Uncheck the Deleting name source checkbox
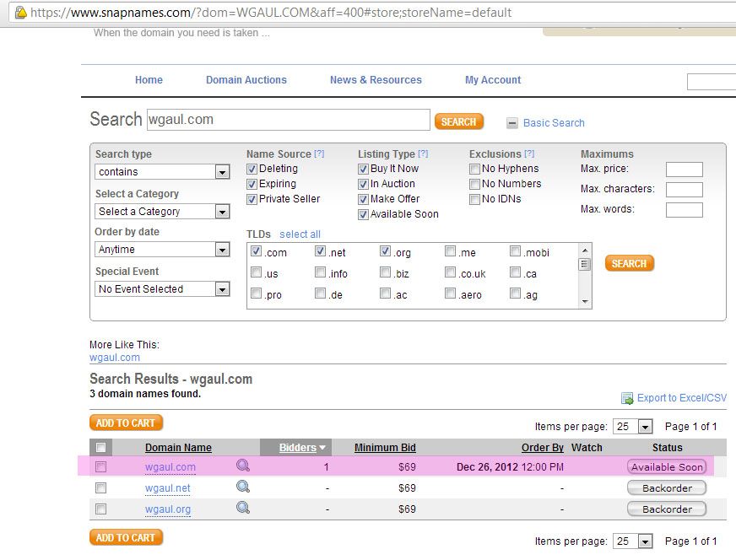736x560 pixels. pos(252,169)
